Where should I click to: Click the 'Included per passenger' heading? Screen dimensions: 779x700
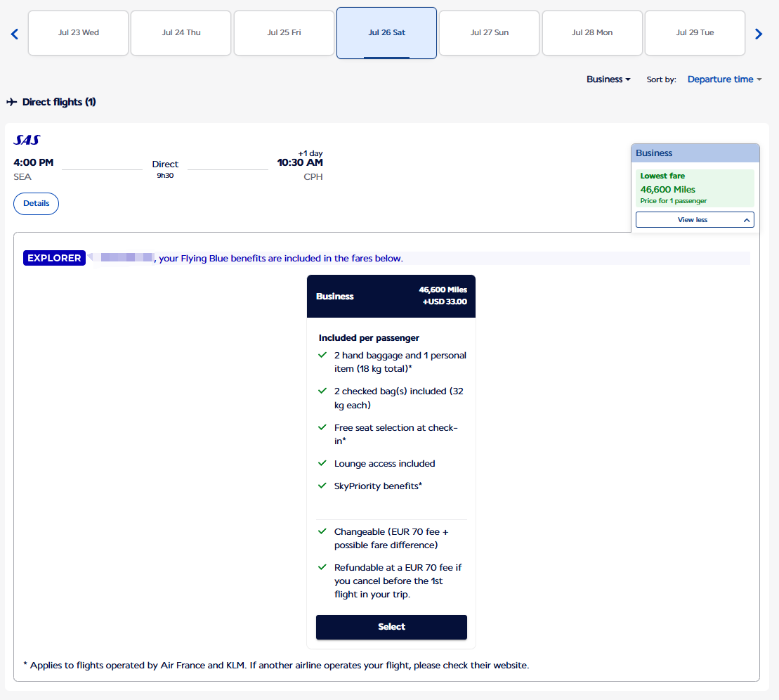(x=369, y=338)
